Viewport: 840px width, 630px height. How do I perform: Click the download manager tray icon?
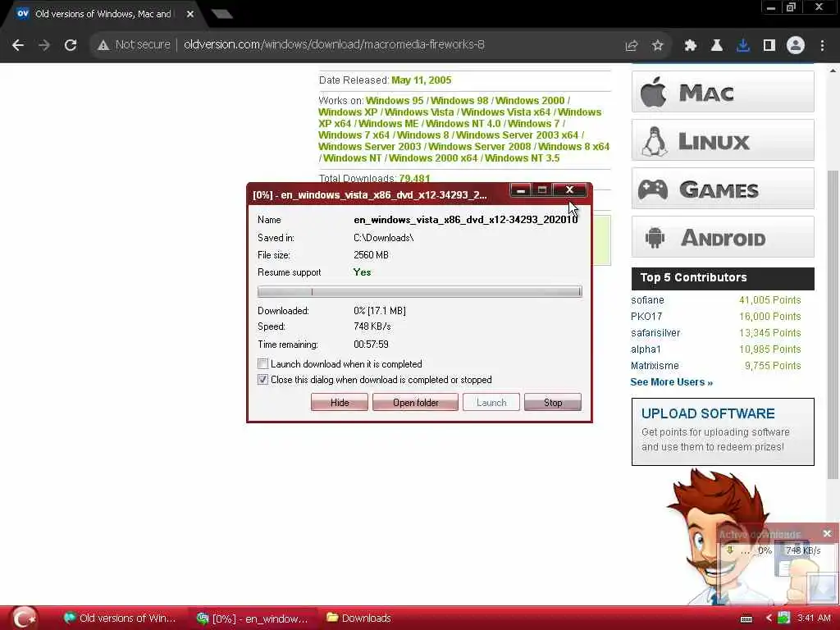pos(783,618)
